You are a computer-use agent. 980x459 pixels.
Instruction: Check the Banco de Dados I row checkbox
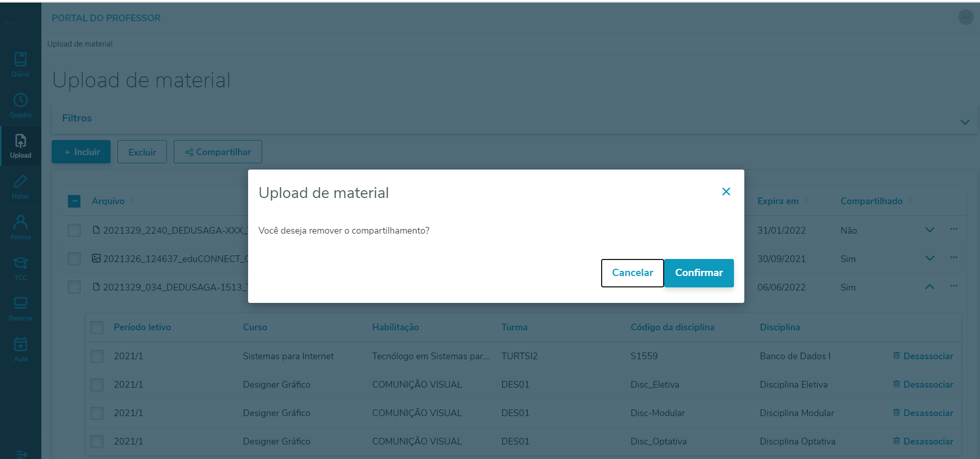97,356
